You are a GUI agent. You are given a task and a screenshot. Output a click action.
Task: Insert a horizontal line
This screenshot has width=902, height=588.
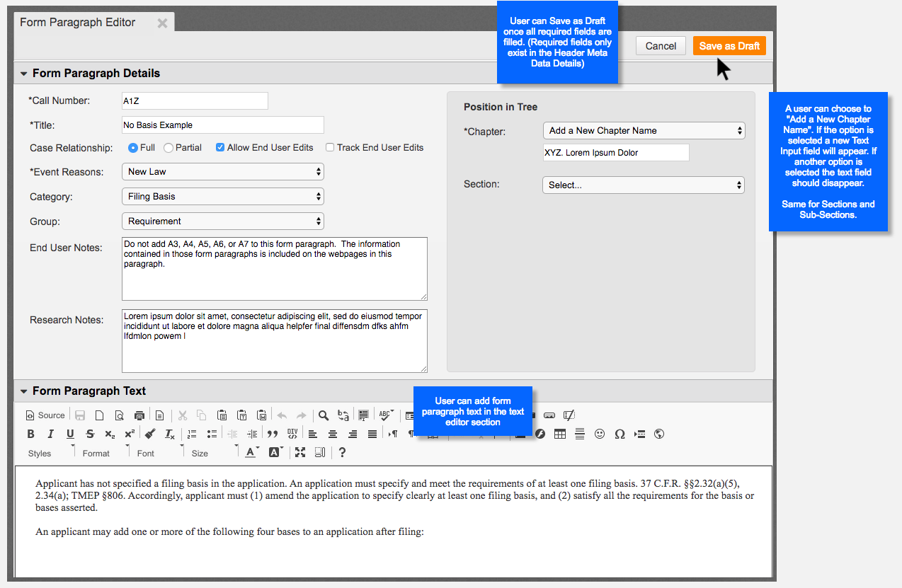(x=580, y=434)
